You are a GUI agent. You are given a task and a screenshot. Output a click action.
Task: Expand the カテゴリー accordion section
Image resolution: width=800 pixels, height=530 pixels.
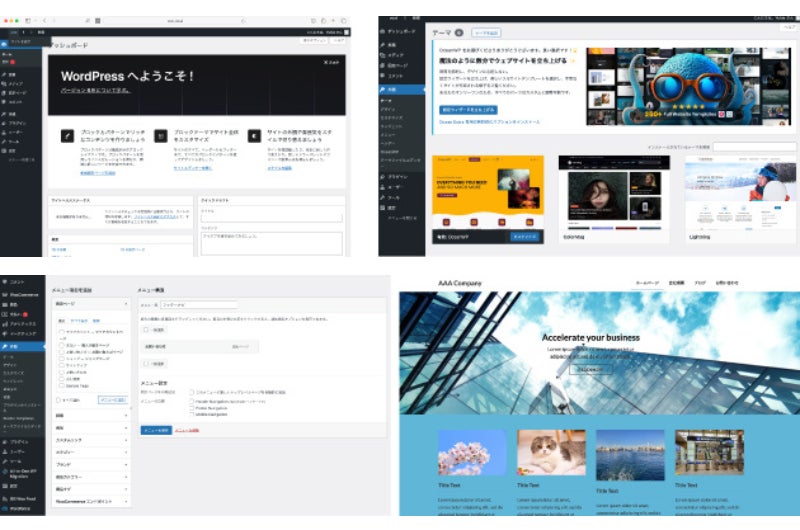pyautogui.click(x=91, y=452)
